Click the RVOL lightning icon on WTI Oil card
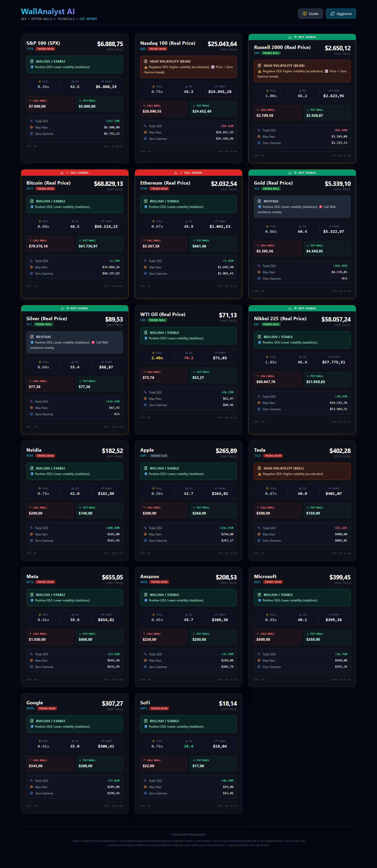Image resolution: width=377 pixels, height=868 pixels. 153,353
